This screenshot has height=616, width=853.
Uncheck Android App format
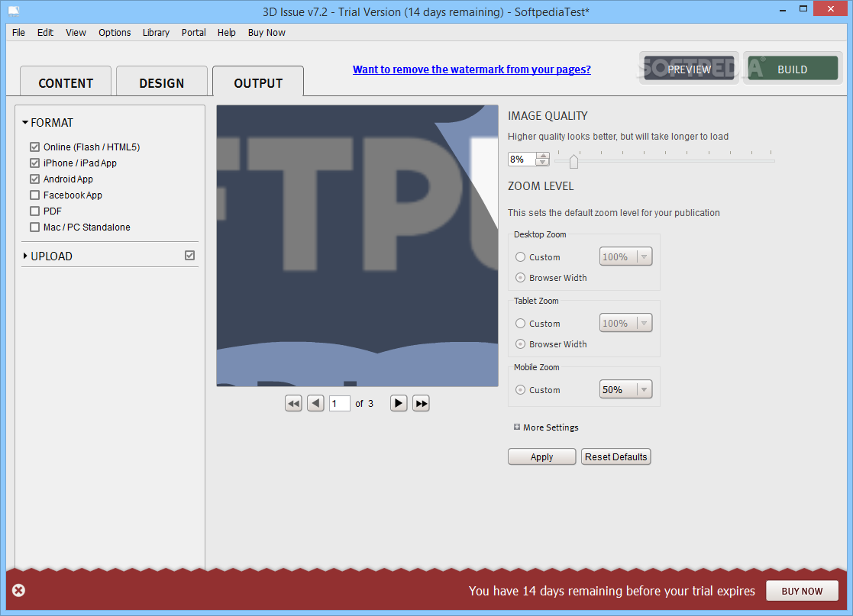[x=35, y=179]
